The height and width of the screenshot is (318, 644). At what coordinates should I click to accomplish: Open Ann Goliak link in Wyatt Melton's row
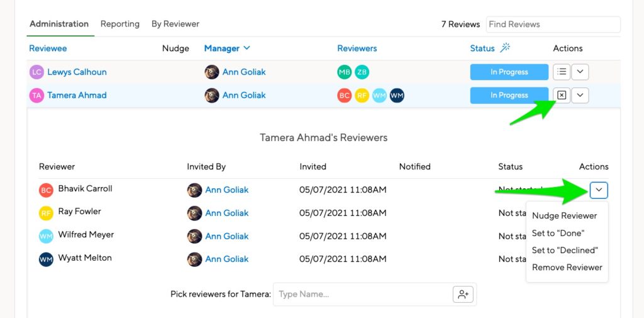[x=226, y=259]
